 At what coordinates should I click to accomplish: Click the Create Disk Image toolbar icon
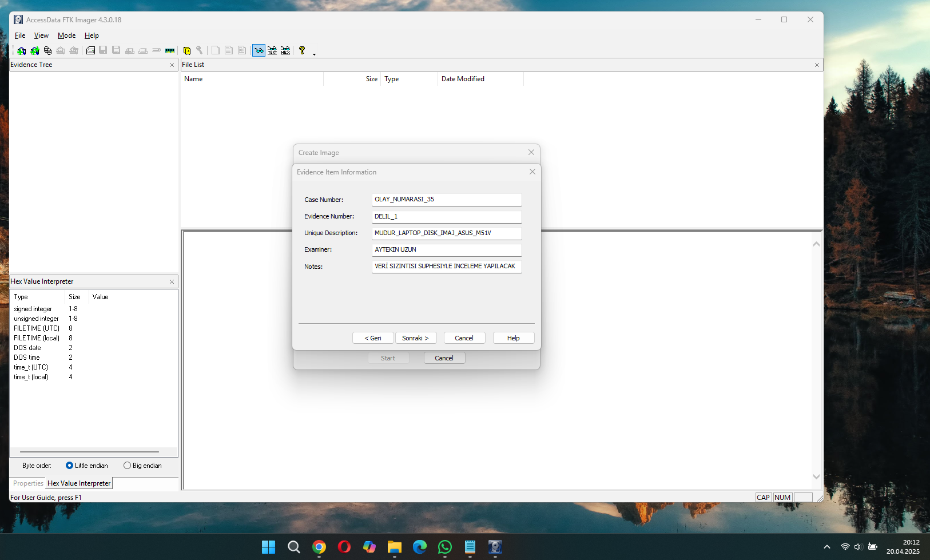tap(90, 50)
